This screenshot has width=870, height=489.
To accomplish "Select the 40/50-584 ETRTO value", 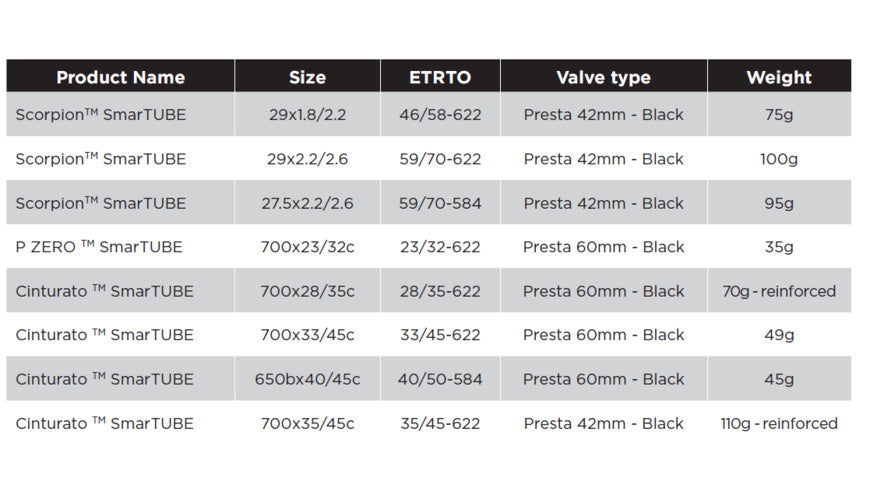I will pos(440,379).
